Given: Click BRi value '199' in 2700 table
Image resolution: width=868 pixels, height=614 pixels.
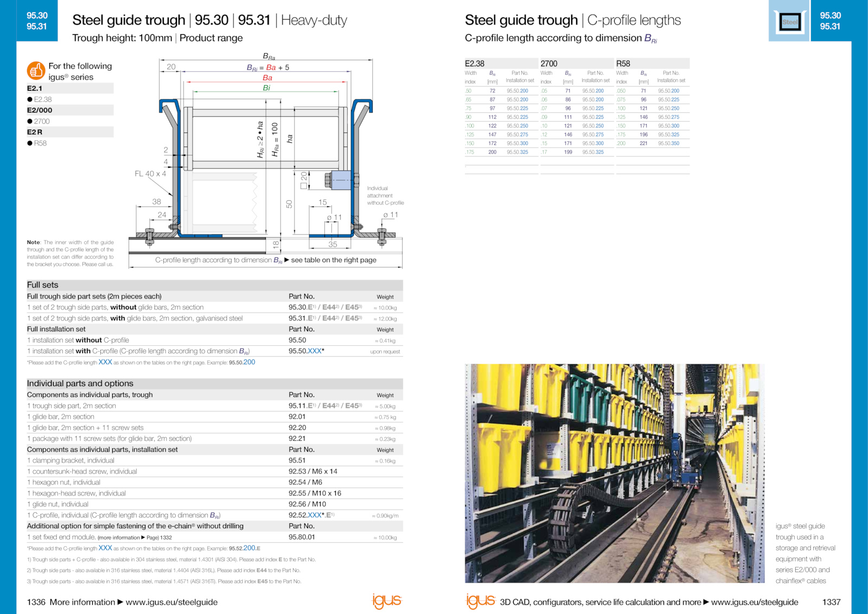Looking at the screenshot, I should (568, 153).
